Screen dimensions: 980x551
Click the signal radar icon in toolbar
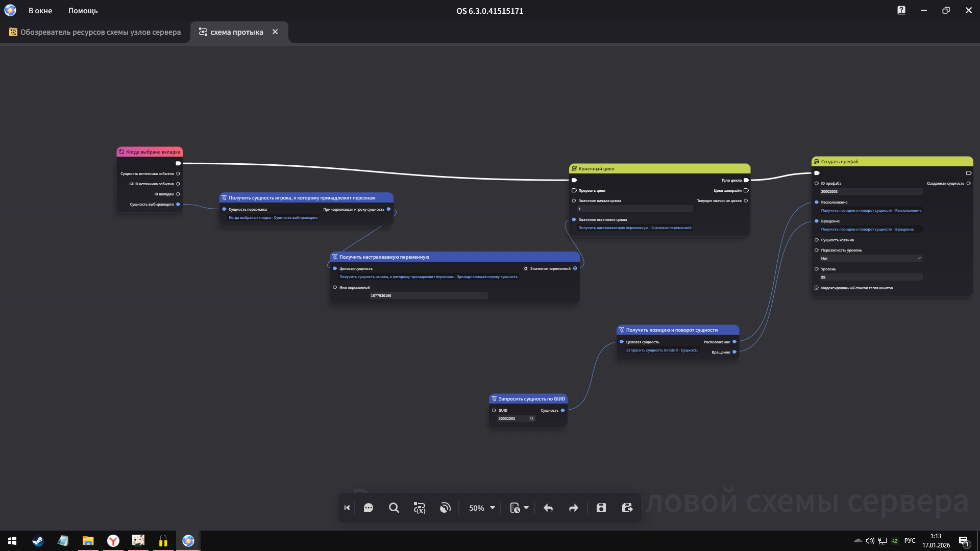click(x=445, y=508)
